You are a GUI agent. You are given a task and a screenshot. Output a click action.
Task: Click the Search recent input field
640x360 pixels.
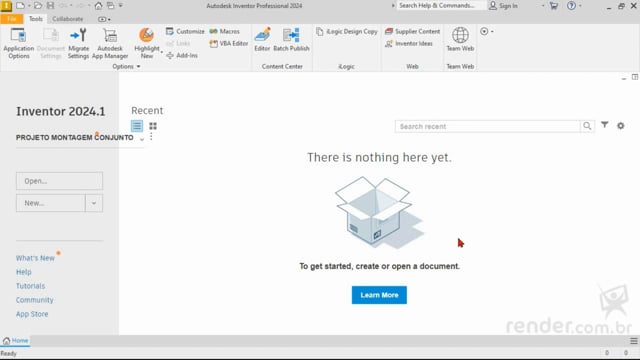(x=487, y=126)
